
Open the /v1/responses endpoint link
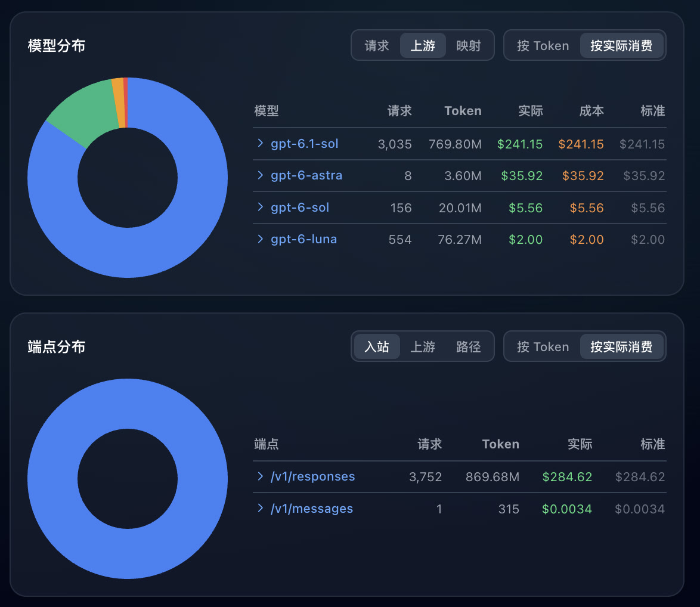(x=312, y=476)
